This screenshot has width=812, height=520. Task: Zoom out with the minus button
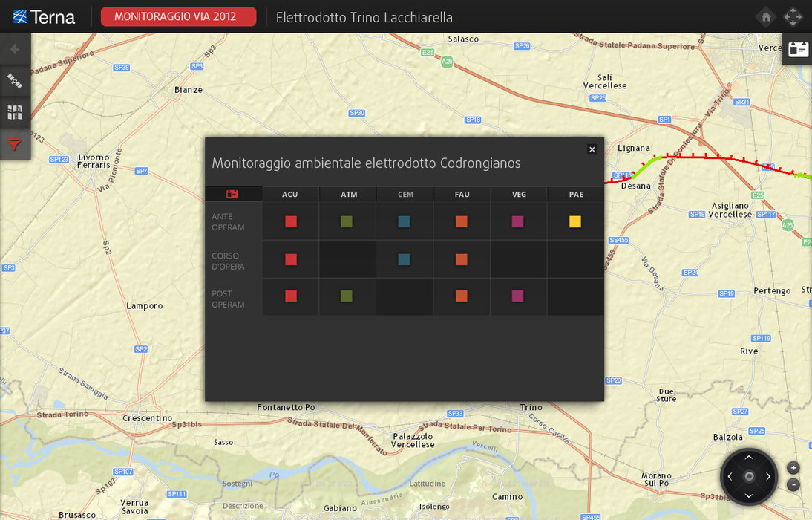[x=793, y=485]
